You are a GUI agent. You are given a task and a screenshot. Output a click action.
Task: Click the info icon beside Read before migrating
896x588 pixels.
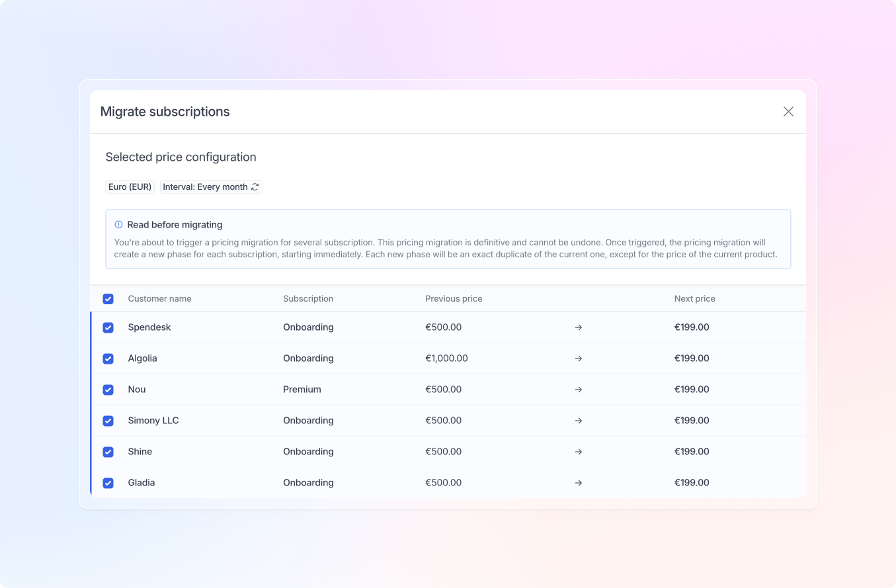coord(119,225)
